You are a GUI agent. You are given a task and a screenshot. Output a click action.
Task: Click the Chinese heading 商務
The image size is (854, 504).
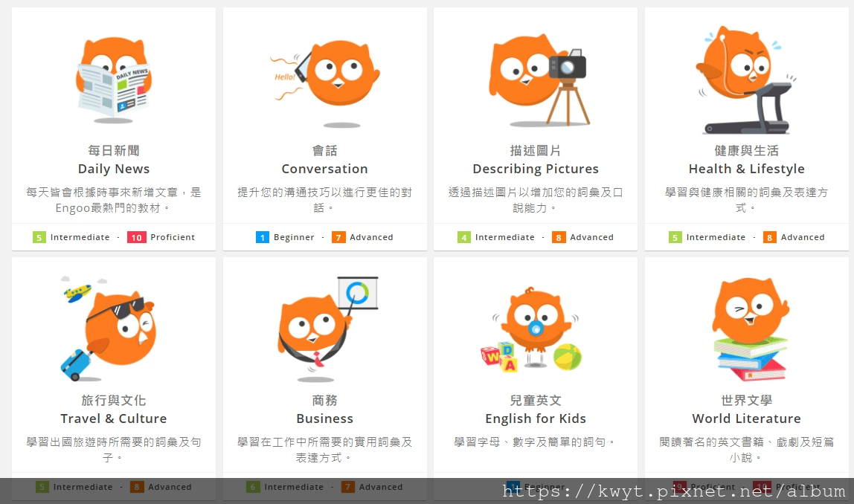(324, 400)
